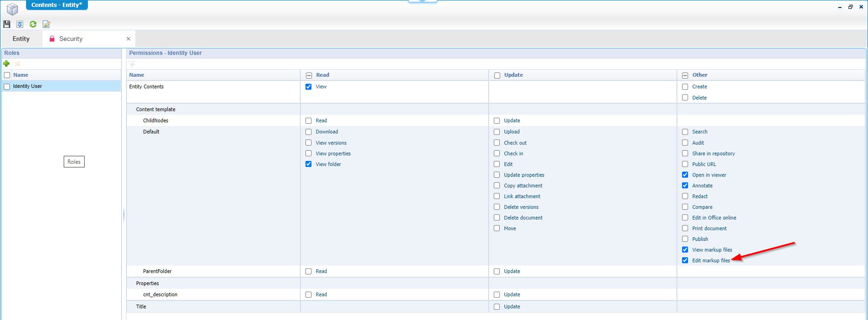This screenshot has height=320, width=868.
Task: Toggle all Update permissions via header checkbox
Action: point(497,75)
